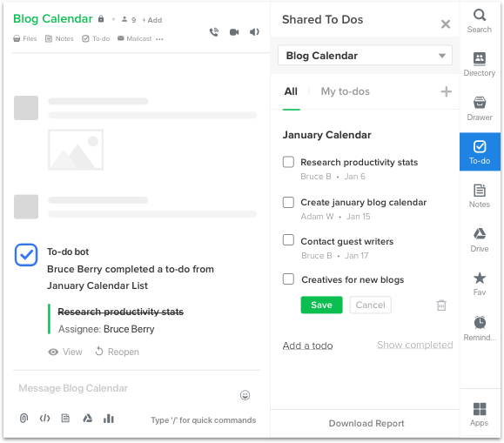Screen dimensions: 504x443
Task: Open Drive in the right sidebar
Action: pyautogui.click(x=480, y=240)
